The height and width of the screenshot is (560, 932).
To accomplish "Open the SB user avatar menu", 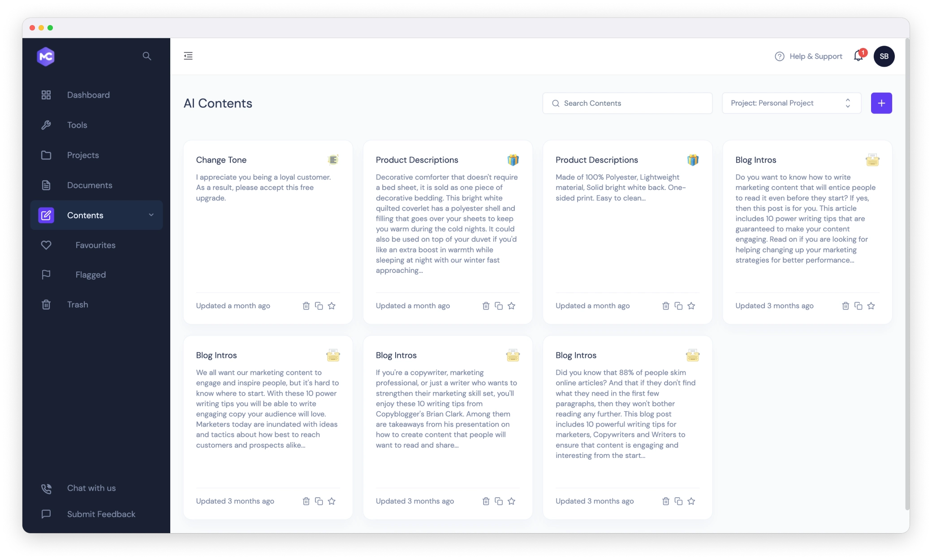I will click(884, 56).
